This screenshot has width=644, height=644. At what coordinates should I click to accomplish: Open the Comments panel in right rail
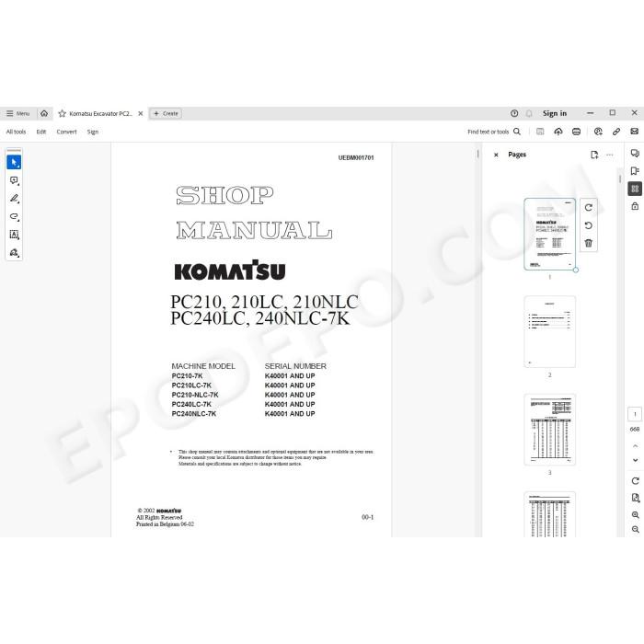click(x=635, y=154)
